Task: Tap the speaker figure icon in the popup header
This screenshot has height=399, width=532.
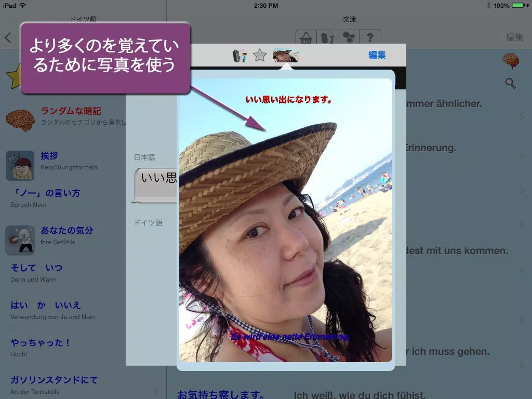Action: click(239, 55)
